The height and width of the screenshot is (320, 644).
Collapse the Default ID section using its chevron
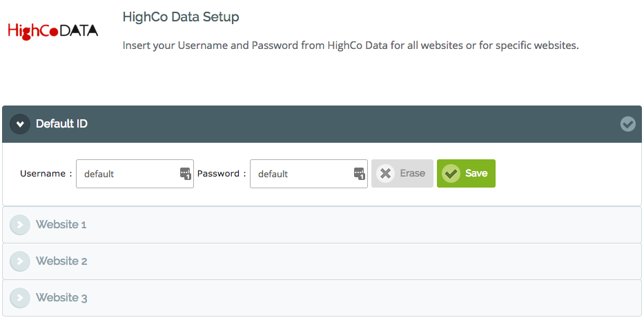click(20, 124)
